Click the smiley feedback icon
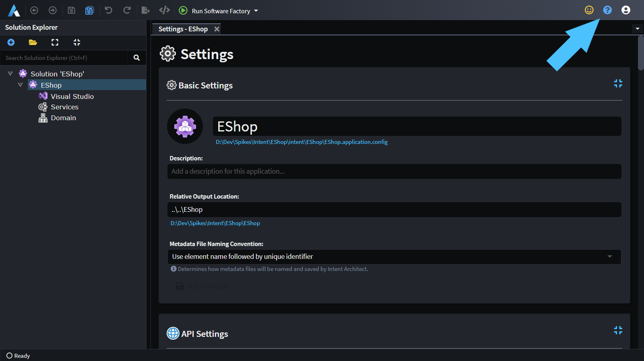 click(589, 10)
